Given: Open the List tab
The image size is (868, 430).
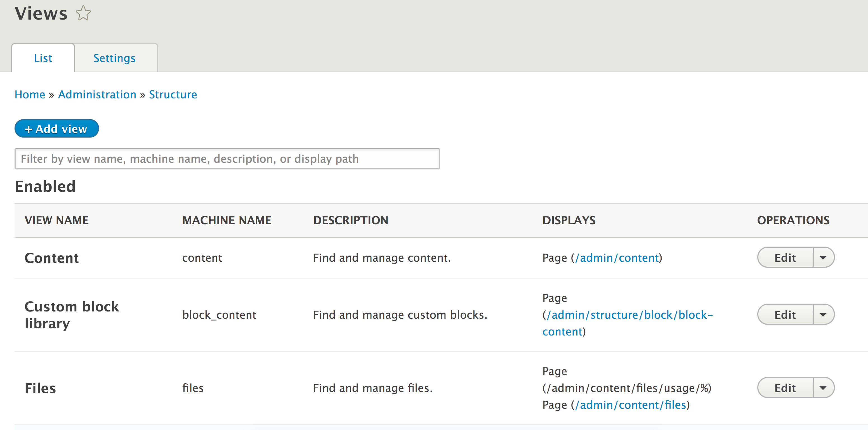Looking at the screenshot, I should (43, 58).
